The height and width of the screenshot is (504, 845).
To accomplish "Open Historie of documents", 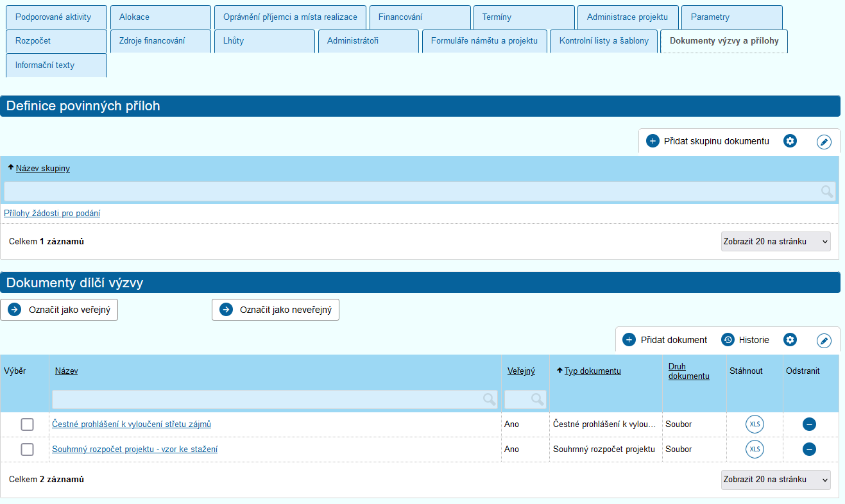I will coord(746,340).
